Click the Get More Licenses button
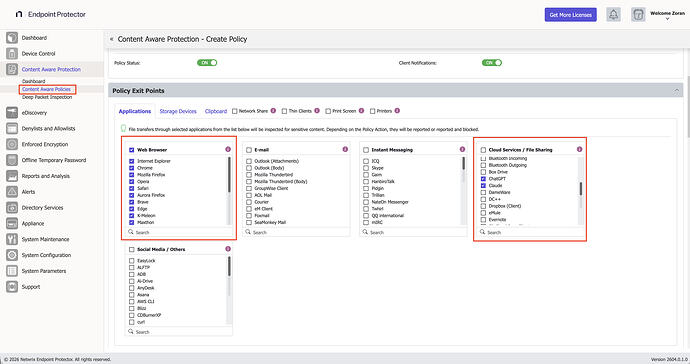 point(570,15)
